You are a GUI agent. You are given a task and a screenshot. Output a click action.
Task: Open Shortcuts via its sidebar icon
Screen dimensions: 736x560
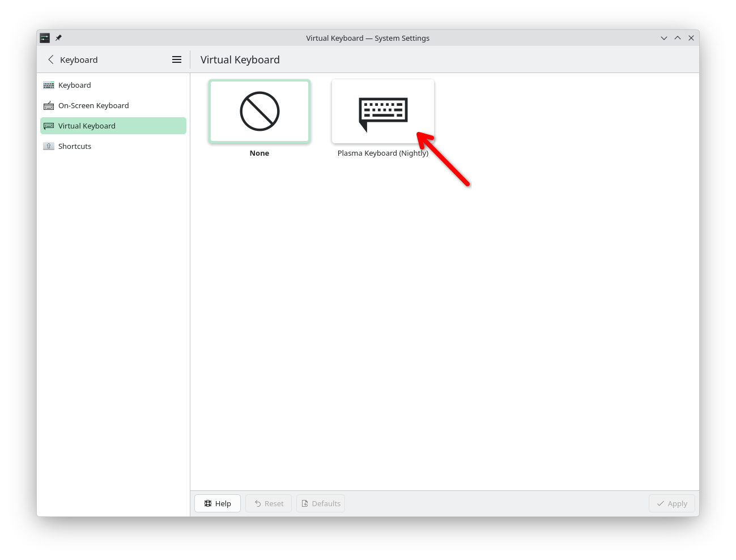49,146
